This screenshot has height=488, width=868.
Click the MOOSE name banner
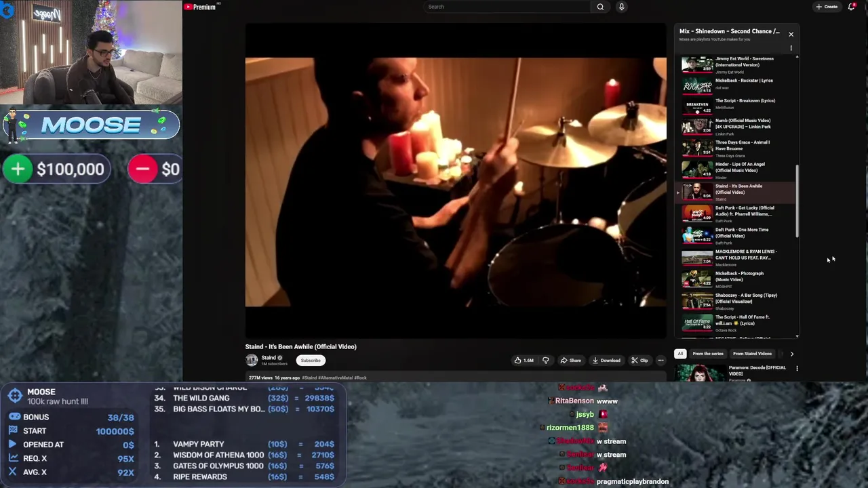tap(92, 125)
